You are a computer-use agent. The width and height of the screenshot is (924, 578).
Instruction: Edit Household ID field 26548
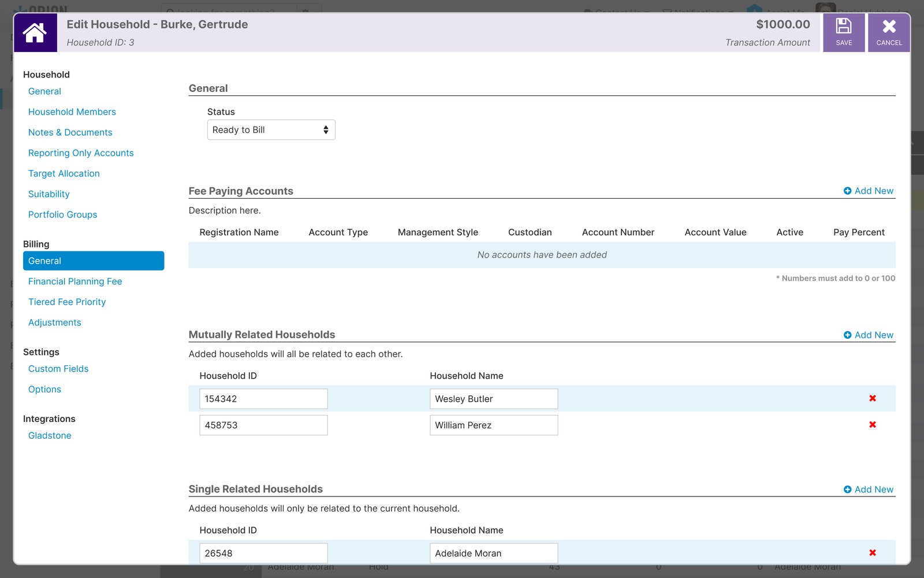click(x=263, y=553)
